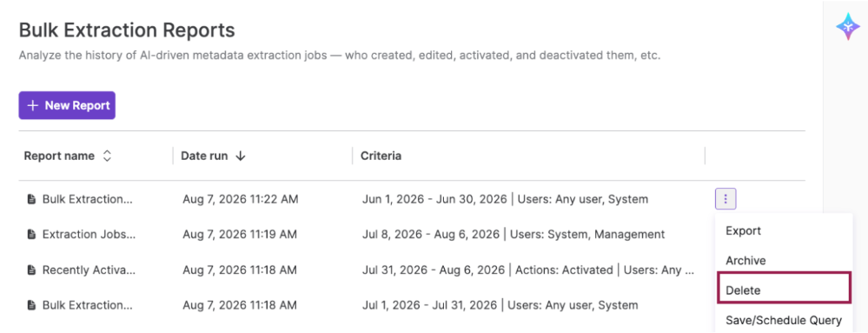Open Bulk Extraction report with Jul 1 criteria
Image resolution: width=868 pixels, height=333 pixels.
pos(88,305)
